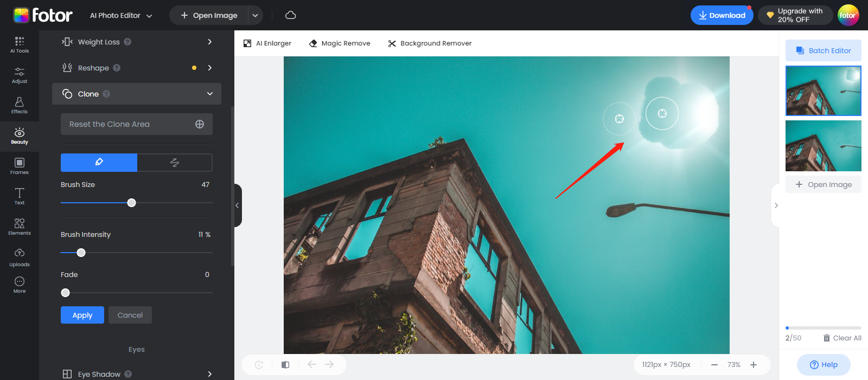The width and height of the screenshot is (868, 380).
Task: Select the clone brush mode toggle
Action: pyautogui.click(x=99, y=162)
